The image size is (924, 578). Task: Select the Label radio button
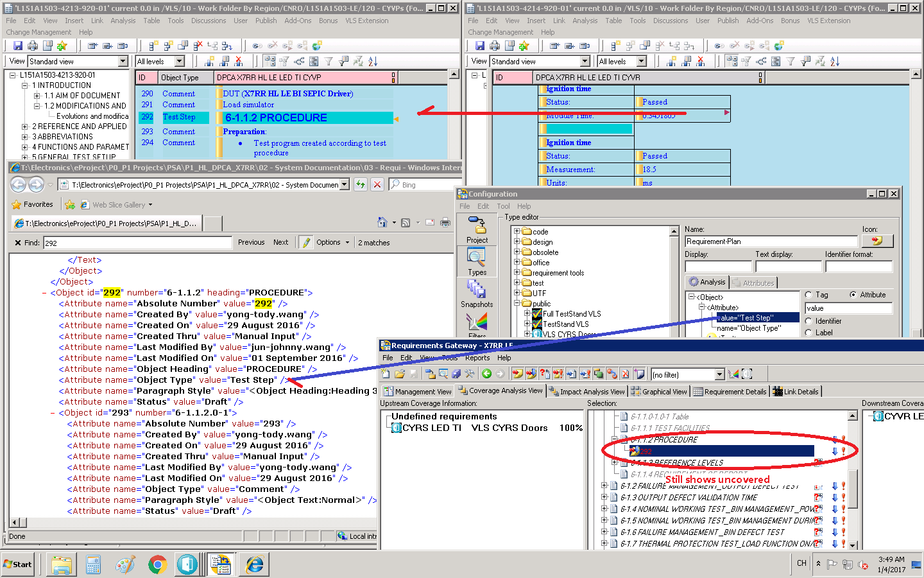pyautogui.click(x=809, y=333)
